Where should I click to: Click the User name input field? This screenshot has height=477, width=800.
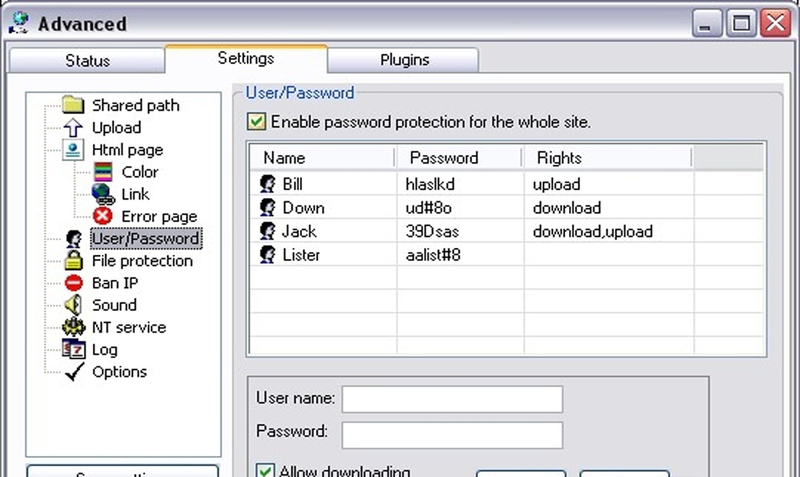[x=452, y=399]
